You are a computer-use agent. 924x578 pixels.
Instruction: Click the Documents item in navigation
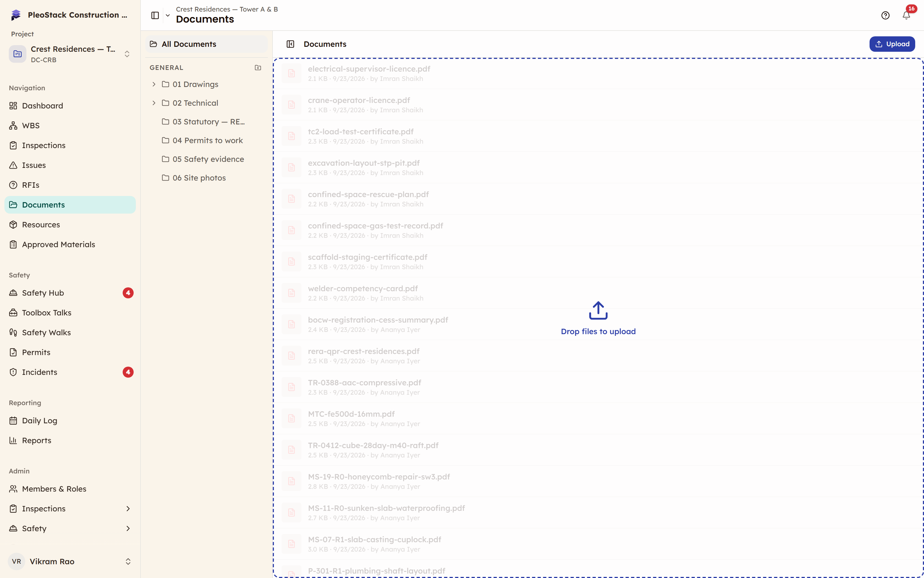click(x=70, y=205)
